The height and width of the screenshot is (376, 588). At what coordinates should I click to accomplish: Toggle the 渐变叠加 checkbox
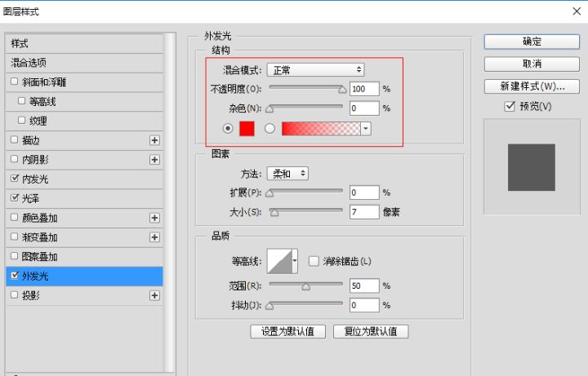coord(14,237)
